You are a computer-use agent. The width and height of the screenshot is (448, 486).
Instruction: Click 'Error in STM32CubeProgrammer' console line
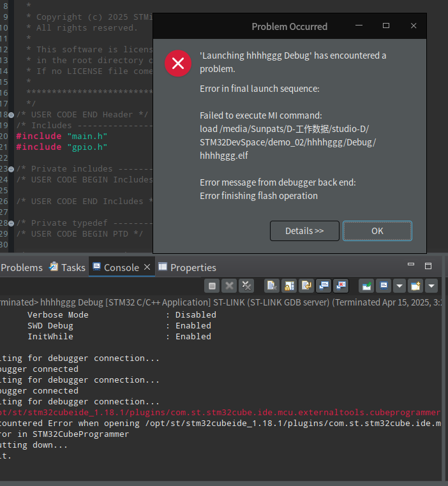pos(64,434)
